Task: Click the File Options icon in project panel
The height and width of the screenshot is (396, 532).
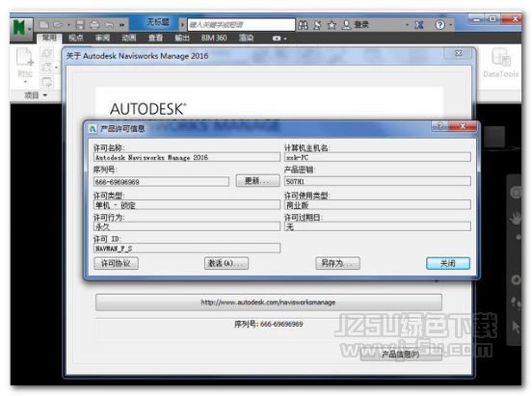Action: [46, 82]
